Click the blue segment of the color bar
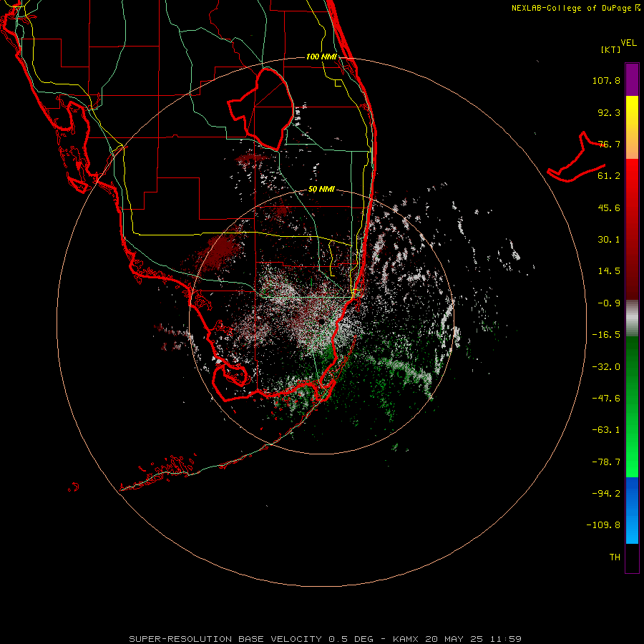Image resolution: width=644 pixels, height=644 pixels. click(632, 510)
